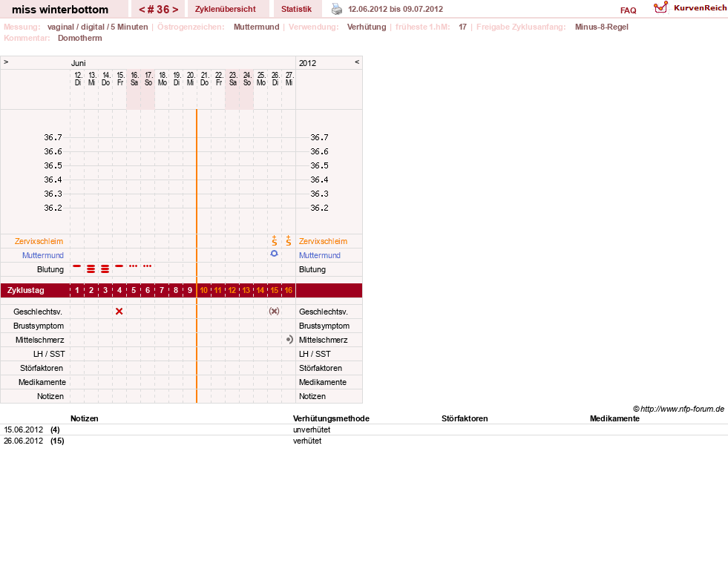Click the heavy bleeding marker on 14th June
Image resolution: width=728 pixels, height=566 pixels.
105,269
